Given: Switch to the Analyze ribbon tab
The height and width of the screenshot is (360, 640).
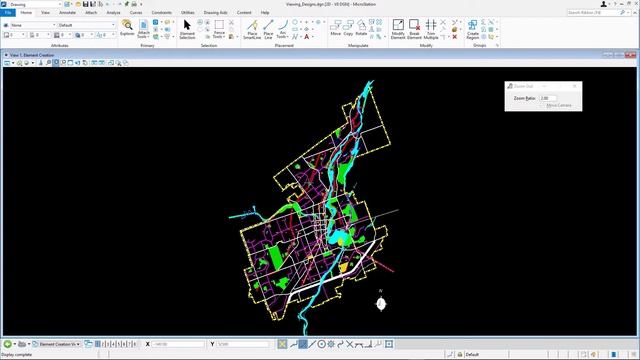Looking at the screenshot, I should [x=113, y=13].
